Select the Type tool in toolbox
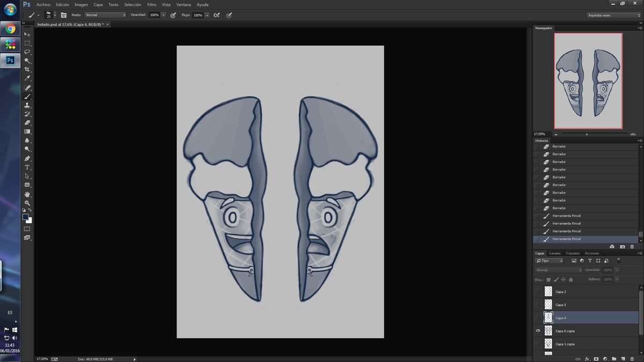The height and width of the screenshot is (362, 644). point(27,167)
